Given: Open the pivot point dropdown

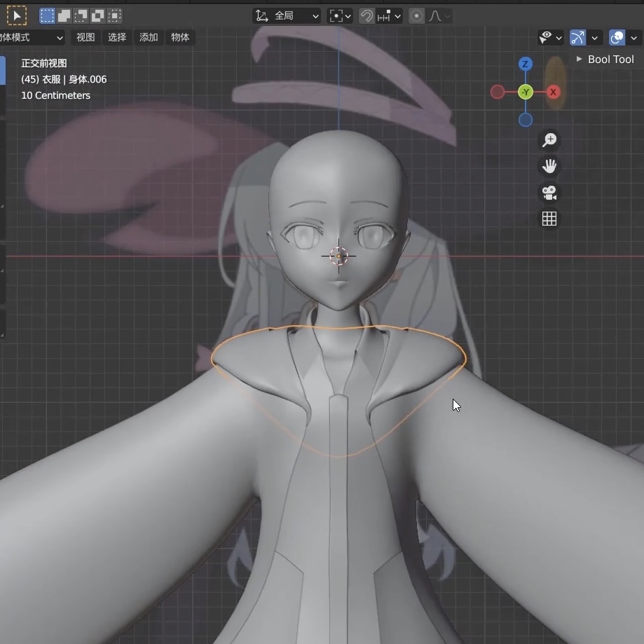Looking at the screenshot, I should (x=340, y=16).
